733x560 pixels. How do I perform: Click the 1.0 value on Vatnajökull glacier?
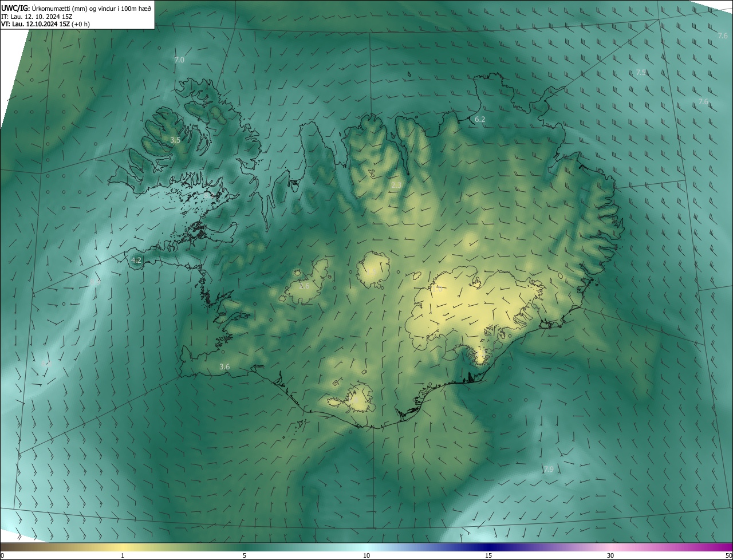pos(438,289)
